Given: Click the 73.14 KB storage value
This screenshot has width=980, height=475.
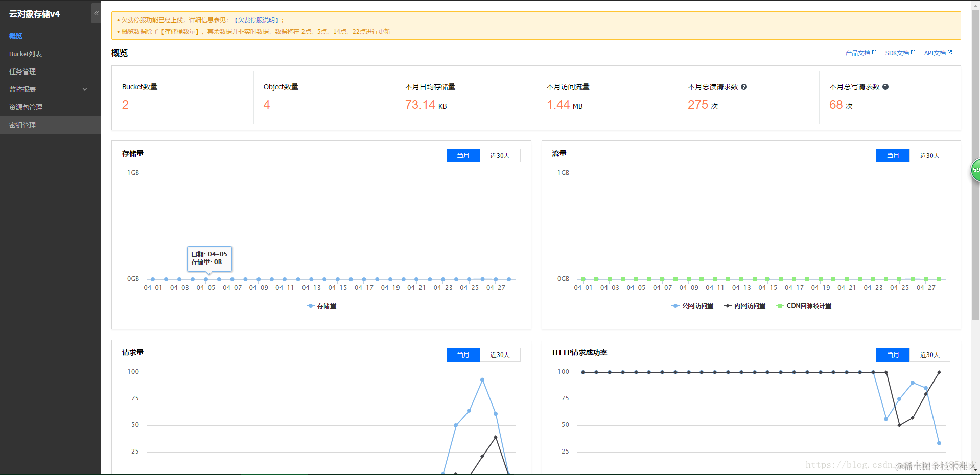Looking at the screenshot, I should point(426,105).
